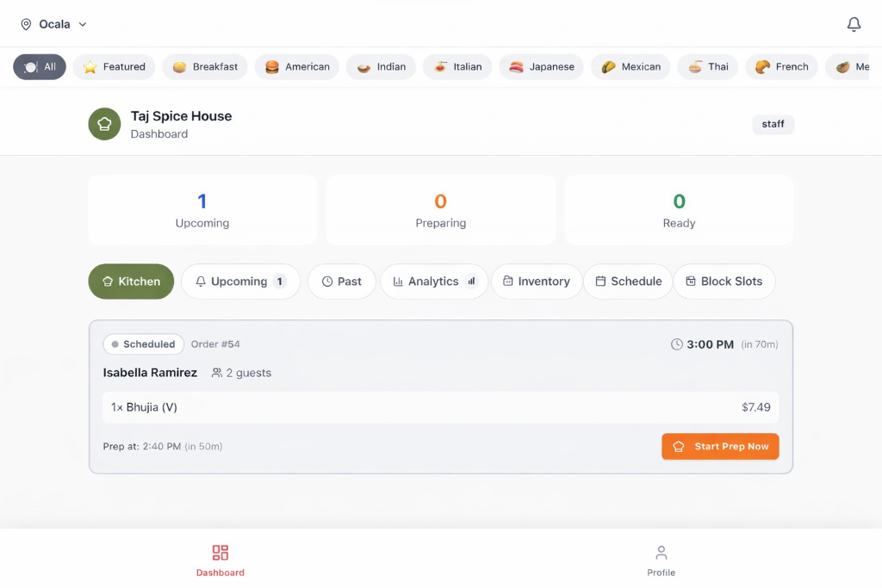
Task: Click the guests people icon
Action: (x=216, y=373)
